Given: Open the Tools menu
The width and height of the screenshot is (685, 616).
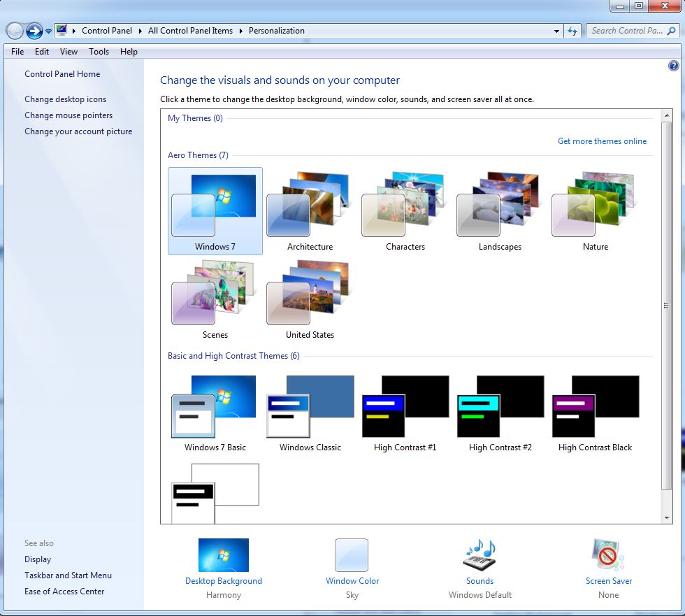Looking at the screenshot, I should [x=99, y=52].
